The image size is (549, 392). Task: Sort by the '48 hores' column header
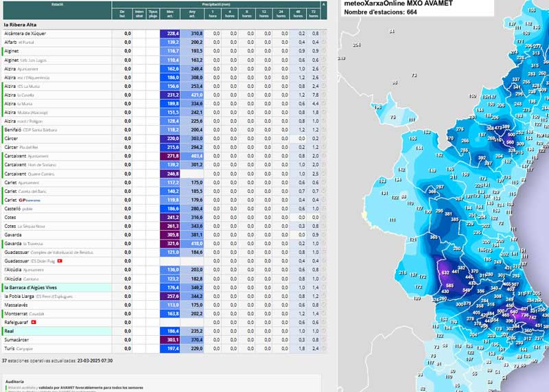tap(299, 14)
